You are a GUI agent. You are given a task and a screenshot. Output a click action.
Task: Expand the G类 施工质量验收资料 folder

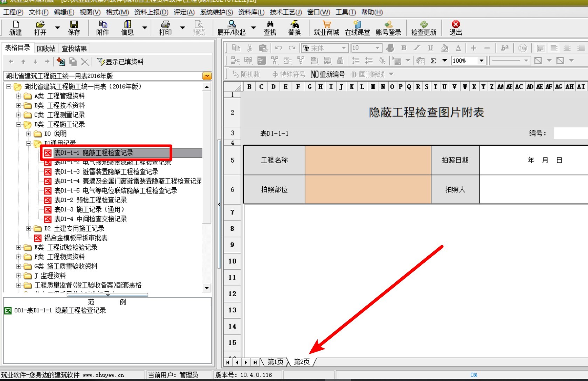[x=19, y=266]
